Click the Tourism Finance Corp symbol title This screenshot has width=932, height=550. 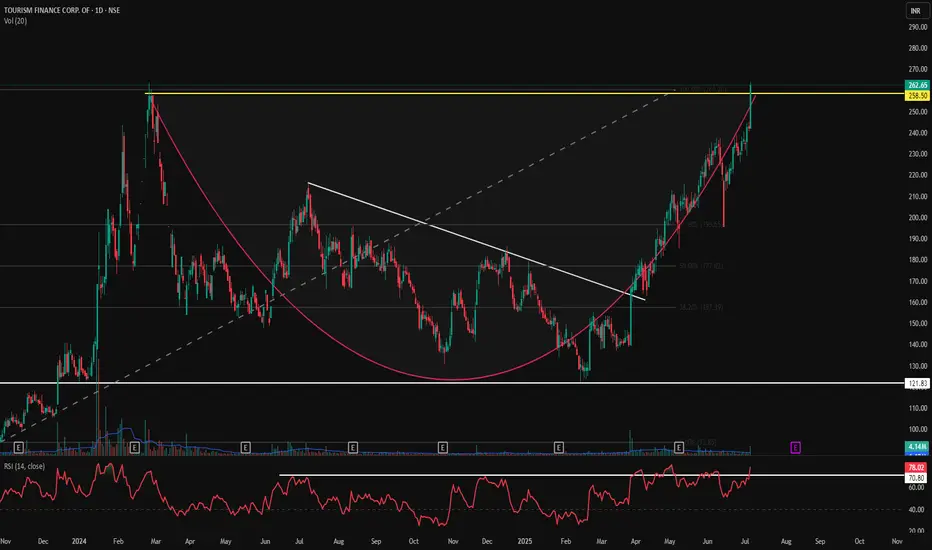62,10
